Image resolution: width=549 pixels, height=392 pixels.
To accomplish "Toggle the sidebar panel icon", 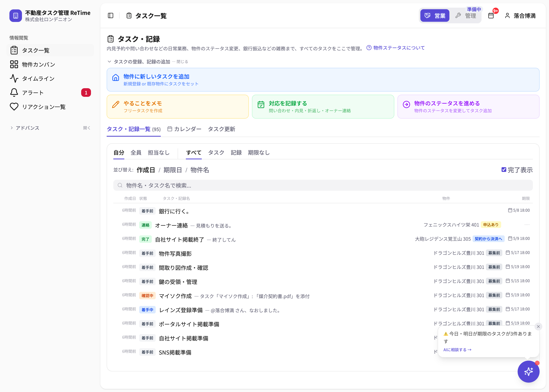I will [111, 16].
